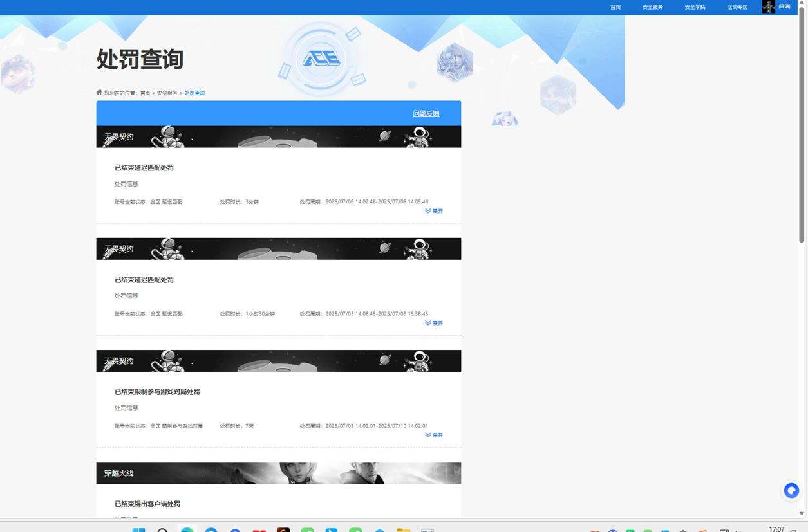Open the 问题反馈 feedback link
This screenshot has width=808, height=532.
coord(426,114)
